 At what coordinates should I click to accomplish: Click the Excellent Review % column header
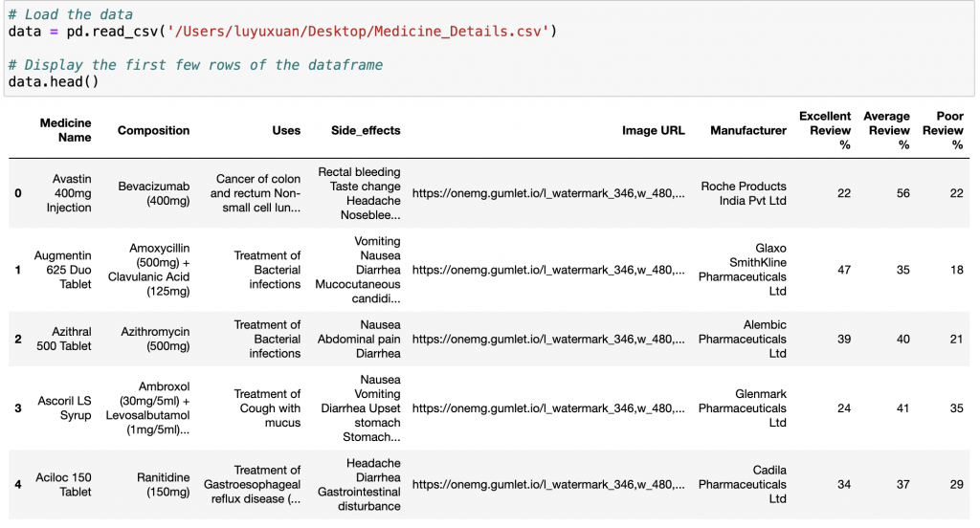tap(825, 130)
